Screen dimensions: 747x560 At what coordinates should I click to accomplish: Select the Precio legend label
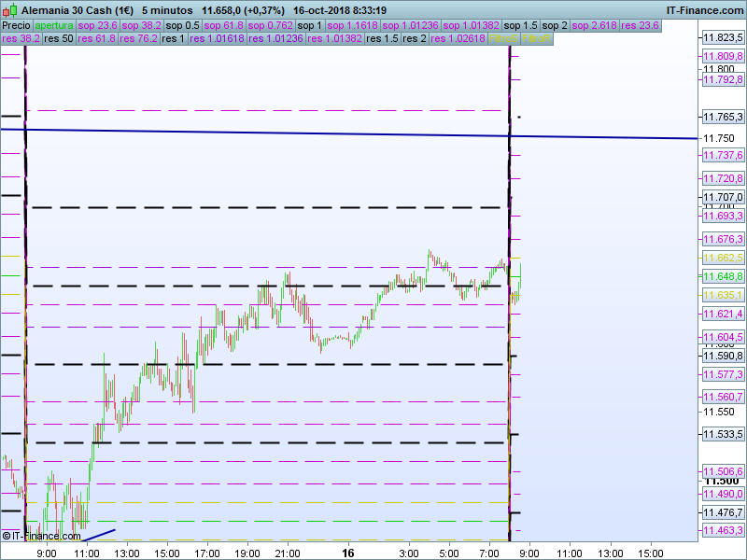point(17,25)
